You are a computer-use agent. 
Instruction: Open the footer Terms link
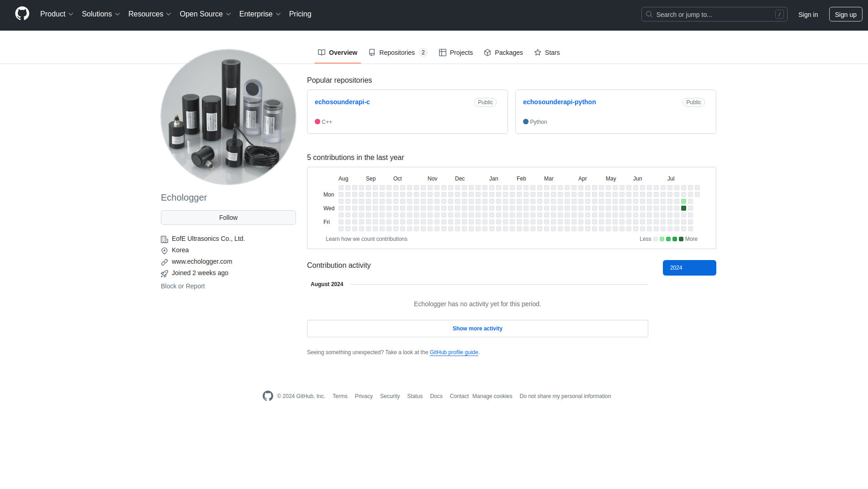tap(340, 396)
